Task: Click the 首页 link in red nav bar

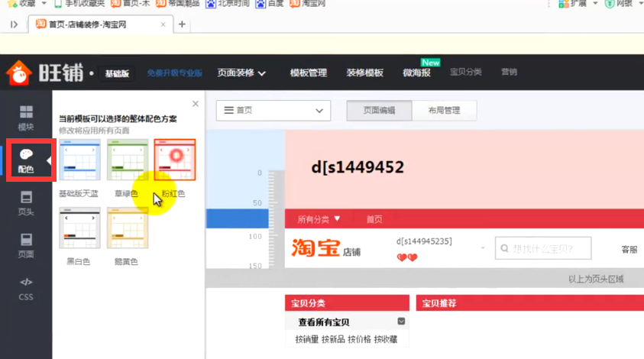Action: (374, 219)
